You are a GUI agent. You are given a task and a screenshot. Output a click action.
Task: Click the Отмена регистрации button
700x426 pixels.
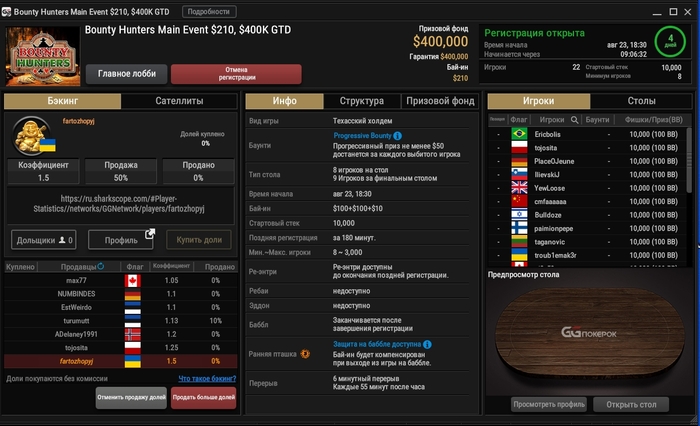click(236, 74)
